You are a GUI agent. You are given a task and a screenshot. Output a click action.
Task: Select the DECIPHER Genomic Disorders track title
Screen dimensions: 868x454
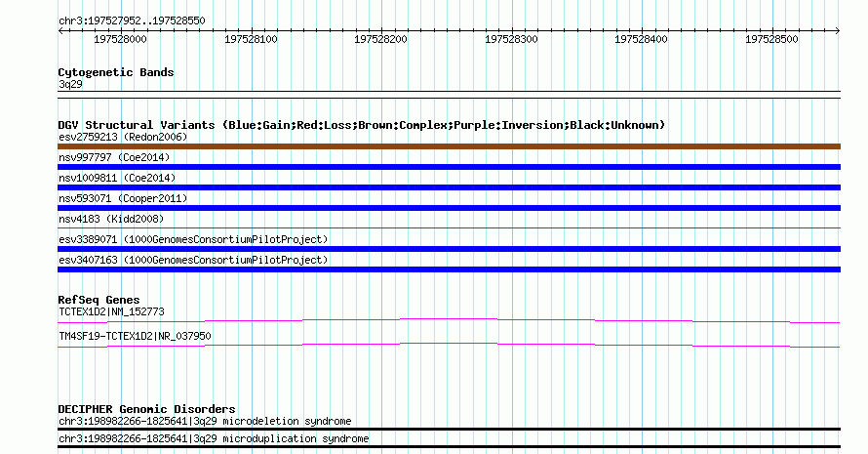146,409
